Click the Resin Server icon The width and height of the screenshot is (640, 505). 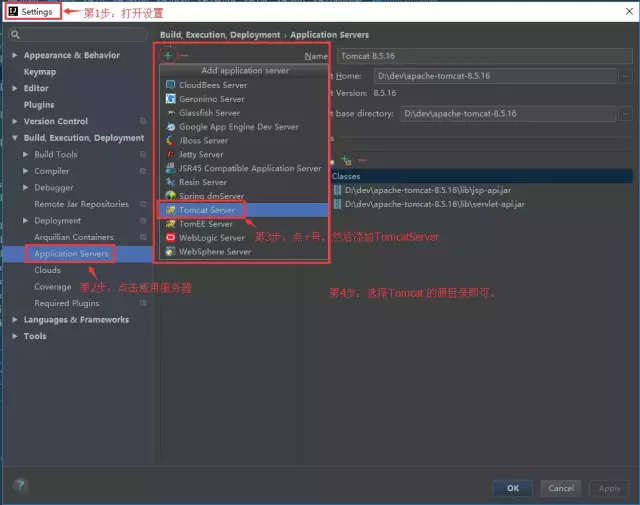pos(171,182)
